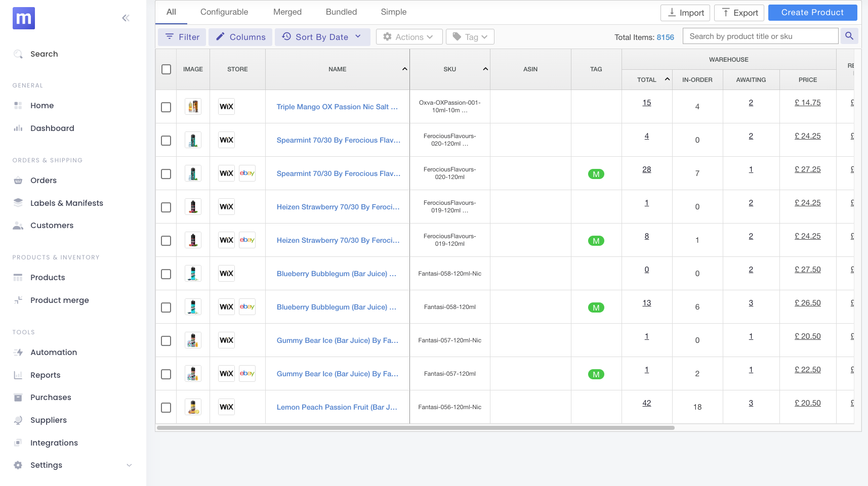Open the Orders page from the sidebar
The image size is (868, 486).
[43, 180]
